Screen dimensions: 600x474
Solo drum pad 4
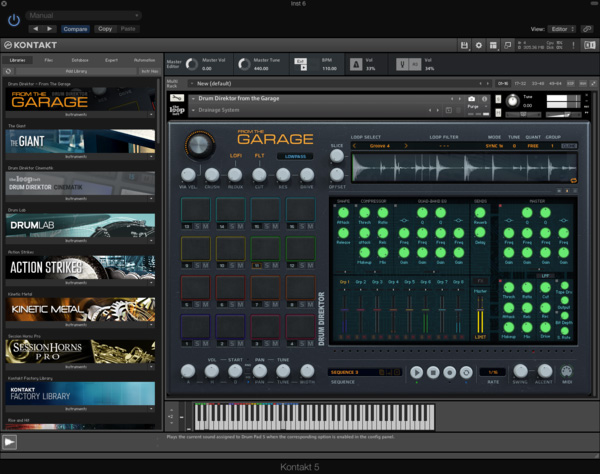click(x=303, y=344)
